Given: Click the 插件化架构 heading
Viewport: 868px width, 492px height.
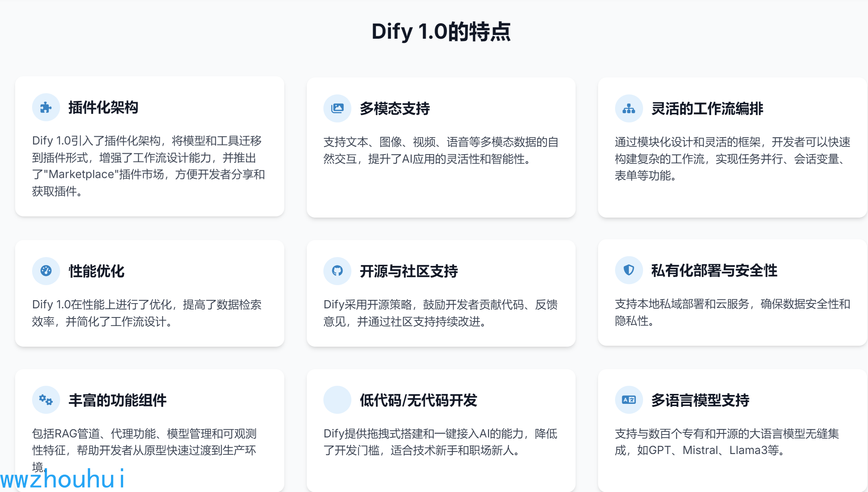Looking at the screenshot, I should (103, 107).
